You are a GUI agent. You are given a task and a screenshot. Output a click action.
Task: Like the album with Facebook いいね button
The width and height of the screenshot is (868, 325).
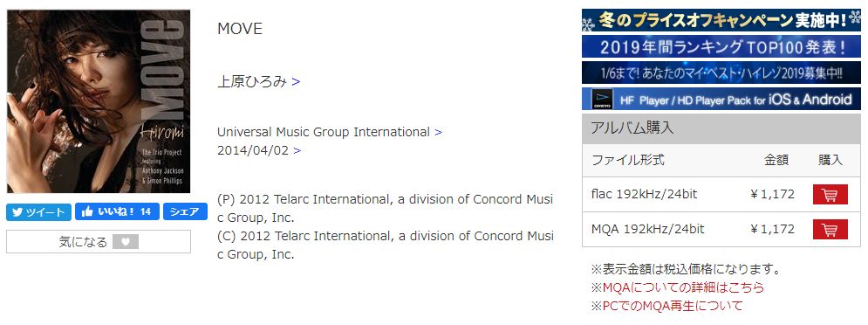117,211
